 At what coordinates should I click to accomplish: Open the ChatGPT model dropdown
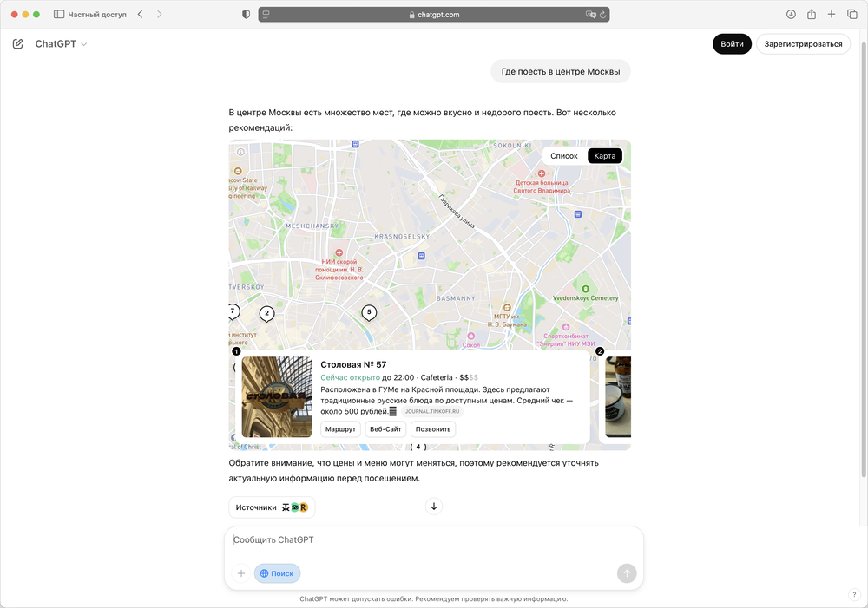61,43
